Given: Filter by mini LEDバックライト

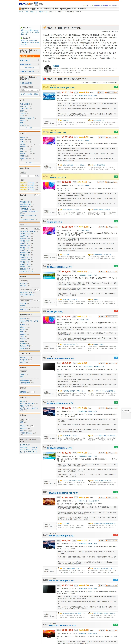Looking at the screenshot, I should click(28, 295).
